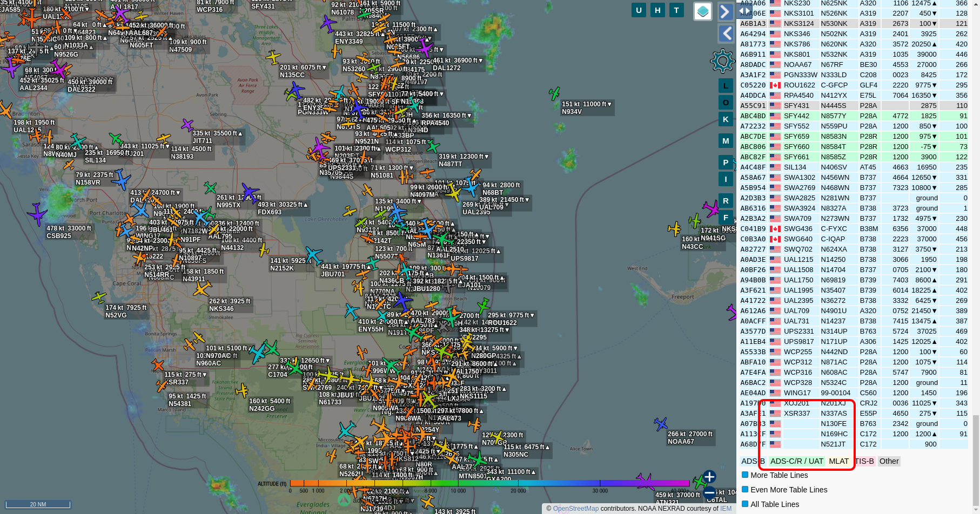The height and width of the screenshot is (514, 980).
Task: Click the T tracks toggle button
Action: [x=676, y=10]
